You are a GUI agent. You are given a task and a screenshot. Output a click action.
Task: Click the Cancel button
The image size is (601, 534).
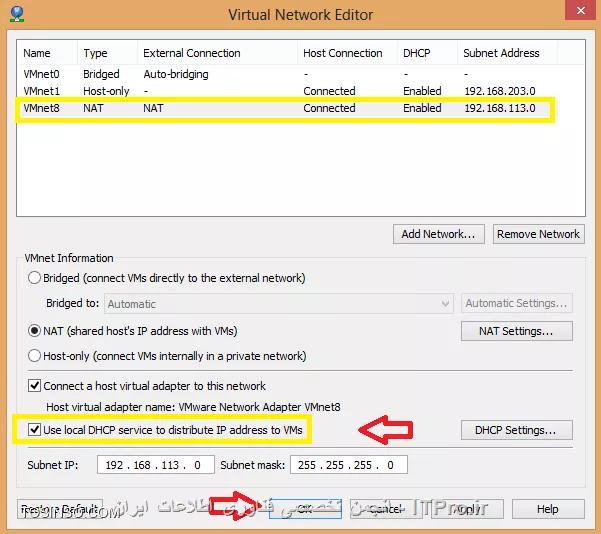click(x=386, y=509)
